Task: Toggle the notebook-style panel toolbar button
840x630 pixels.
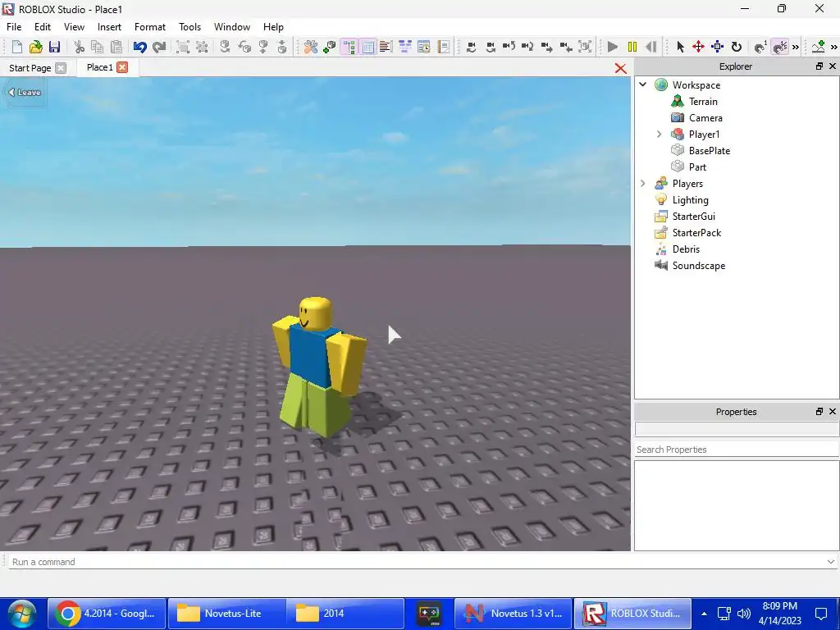Action: [x=443, y=47]
